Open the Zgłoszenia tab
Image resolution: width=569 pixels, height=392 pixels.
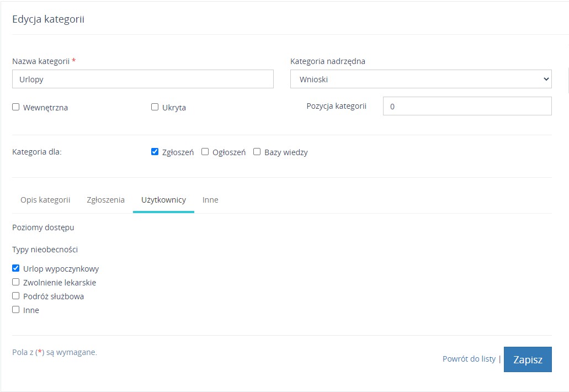coord(105,200)
